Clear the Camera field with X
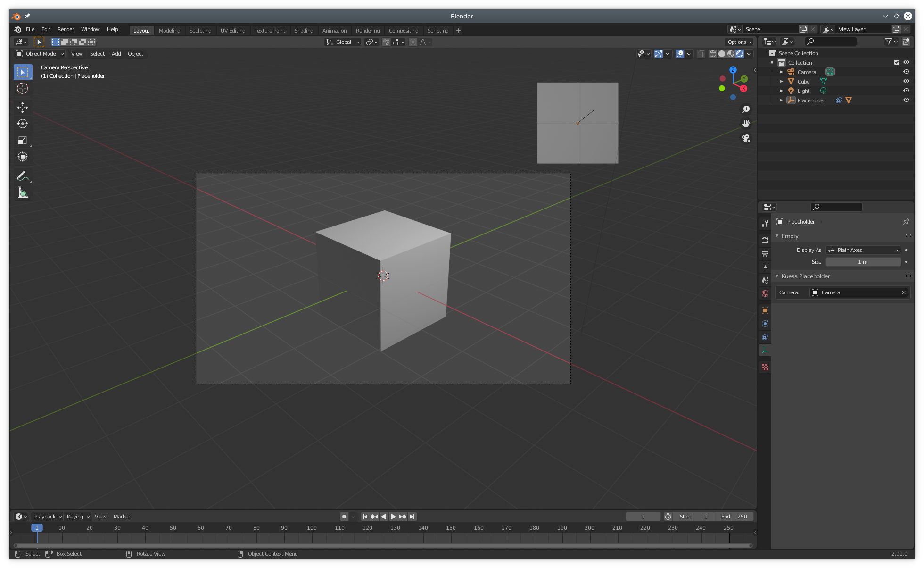Screen dimensions: 924x568 [904, 292]
